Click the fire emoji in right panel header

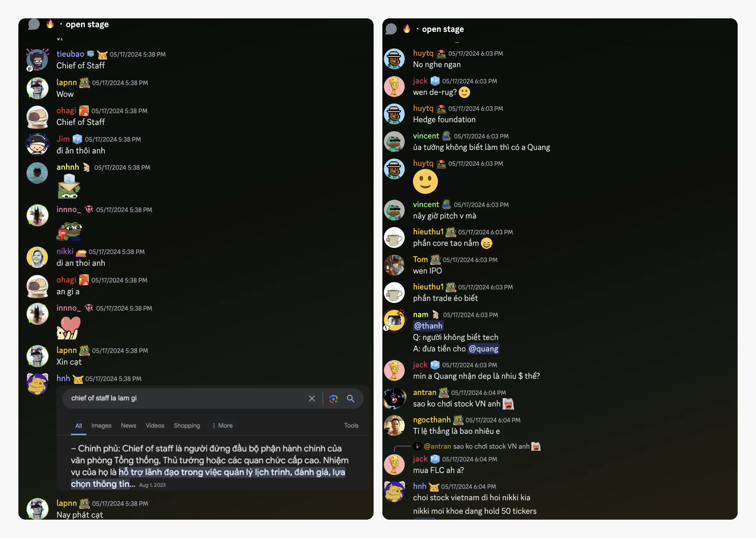pos(407,29)
